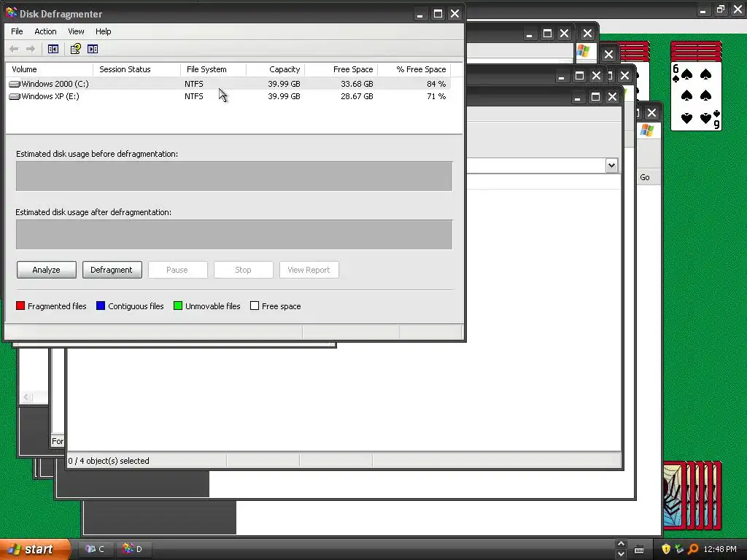Click the Pause button
This screenshot has height=560, width=747.
pyautogui.click(x=177, y=270)
